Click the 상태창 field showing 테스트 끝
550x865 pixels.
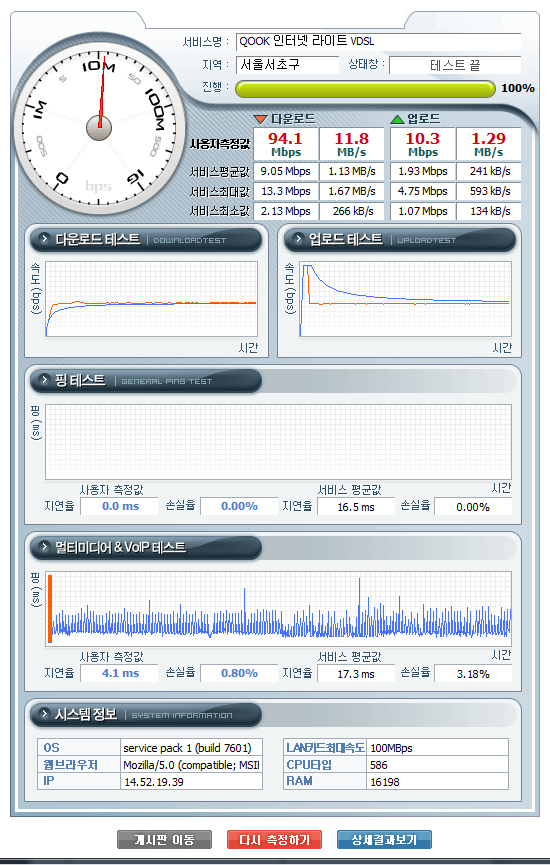[x=455, y=65]
